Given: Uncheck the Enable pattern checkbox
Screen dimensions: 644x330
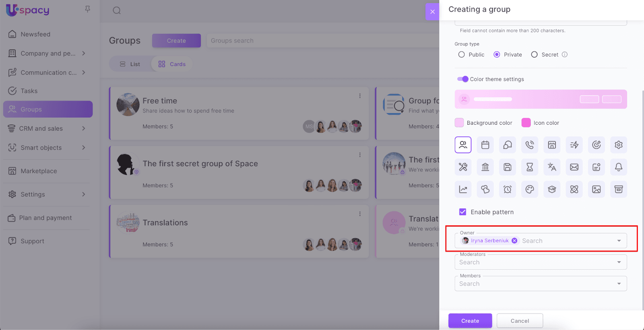Looking at the screenshot, I should pos(463,212).
